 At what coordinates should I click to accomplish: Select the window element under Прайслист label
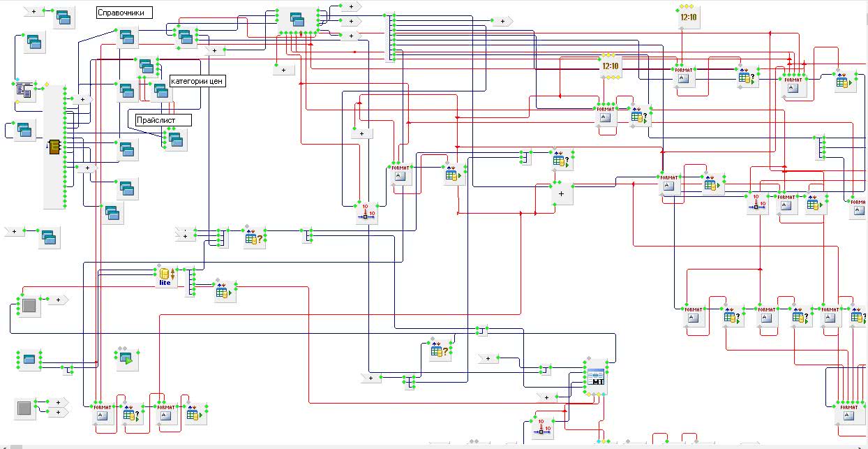coord(176,140)
